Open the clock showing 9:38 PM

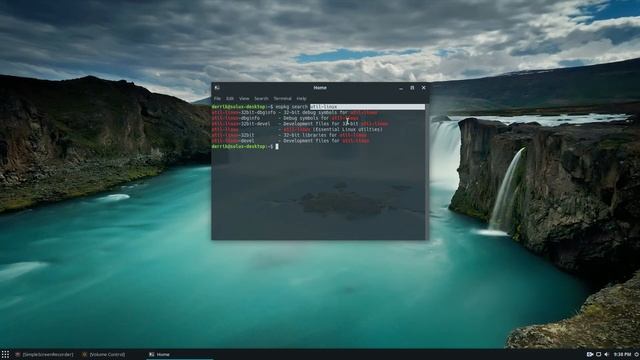pos(622,354)
